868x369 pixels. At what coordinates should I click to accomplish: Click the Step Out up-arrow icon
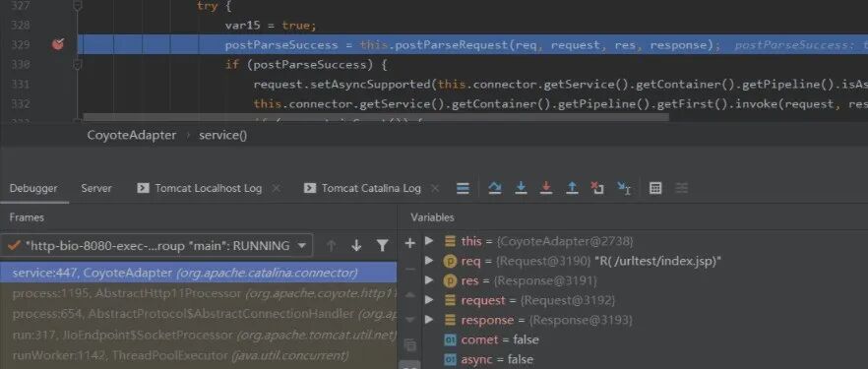pyautogui.click(x=572, y=188)
